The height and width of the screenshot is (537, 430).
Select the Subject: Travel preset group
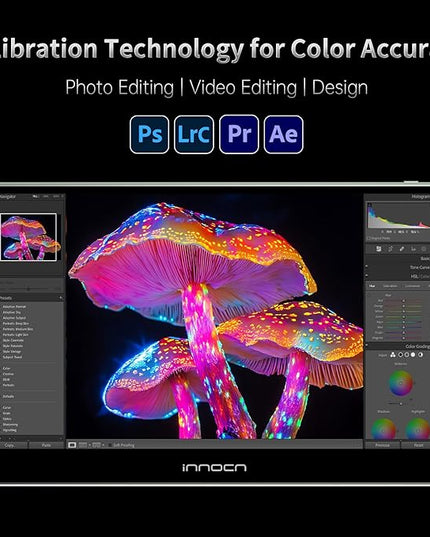(12, 357)
